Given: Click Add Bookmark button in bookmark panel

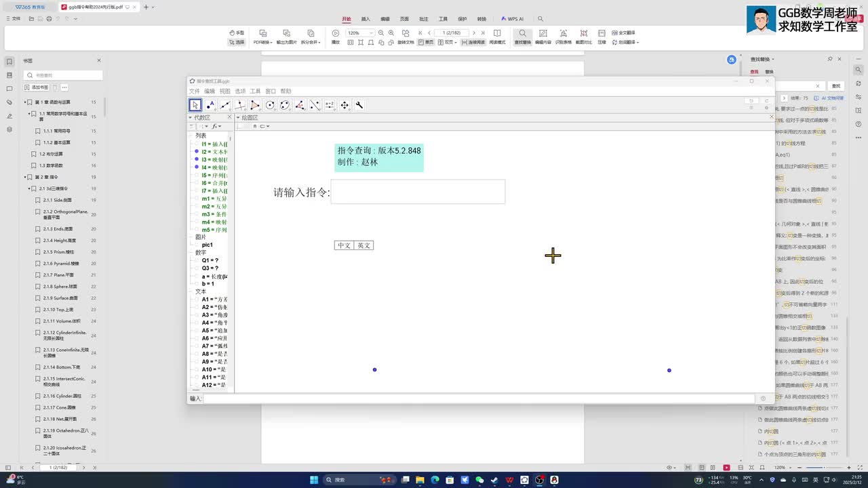Looking at the screenshot, I should pos(37,87).
